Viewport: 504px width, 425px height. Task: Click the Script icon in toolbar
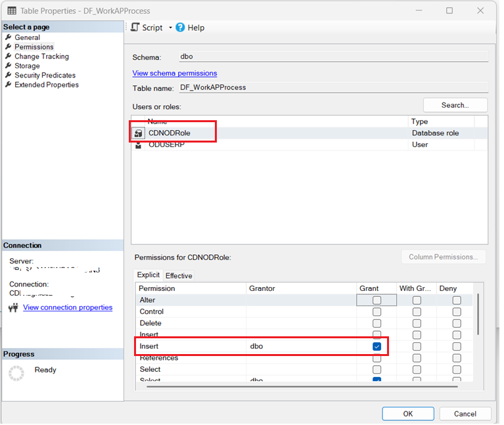pos(135,28)
